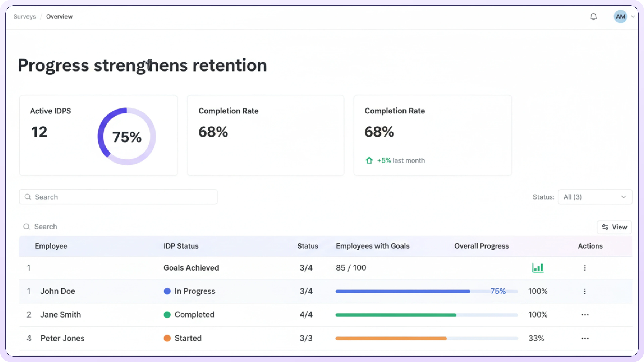Select the Overview breadcrumb item

(x=59, y=17)
